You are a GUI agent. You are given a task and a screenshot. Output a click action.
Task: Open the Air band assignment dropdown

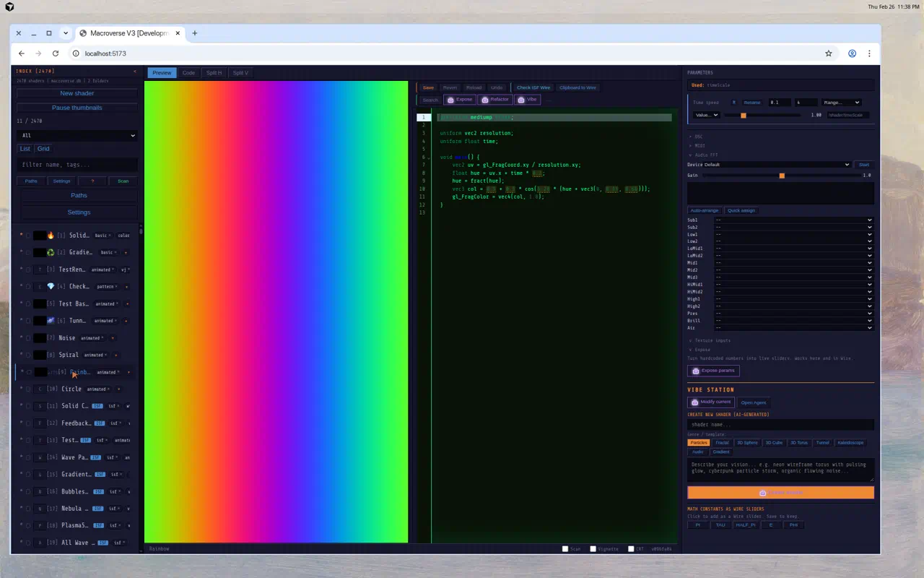pos(794,328)
